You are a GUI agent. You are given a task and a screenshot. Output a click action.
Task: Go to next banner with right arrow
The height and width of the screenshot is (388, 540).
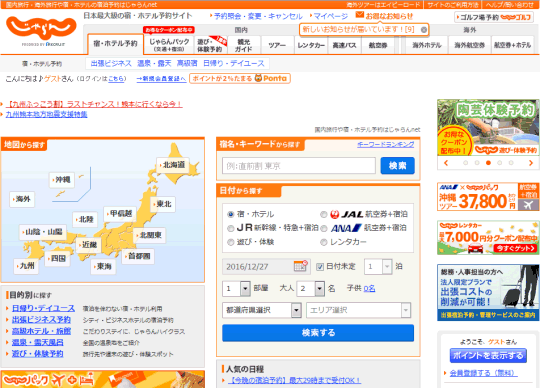pos(530,163)
